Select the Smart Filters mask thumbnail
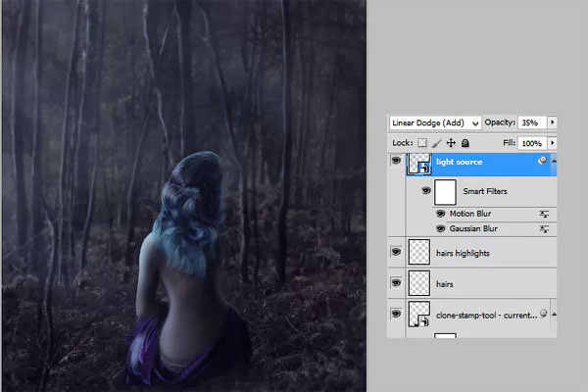Viewport: 588px width, 392px height. (445, 192)
